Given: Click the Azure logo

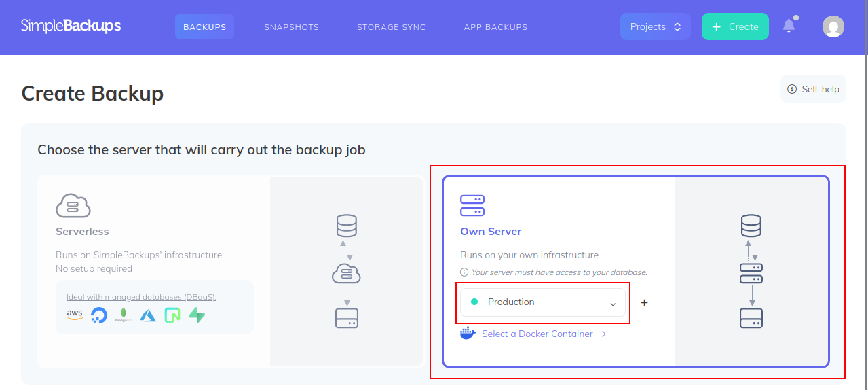Looking at the screenshot, I should [148, 315].
